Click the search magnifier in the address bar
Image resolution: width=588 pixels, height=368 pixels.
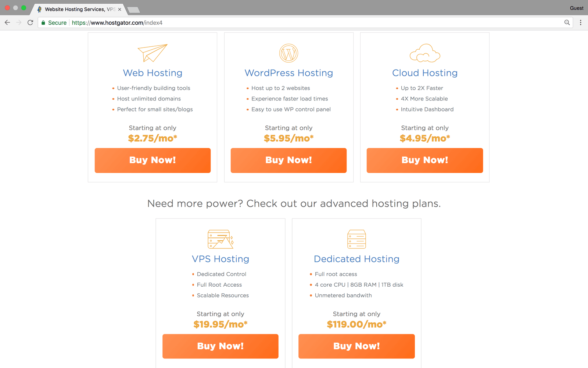tap(567, 22)
